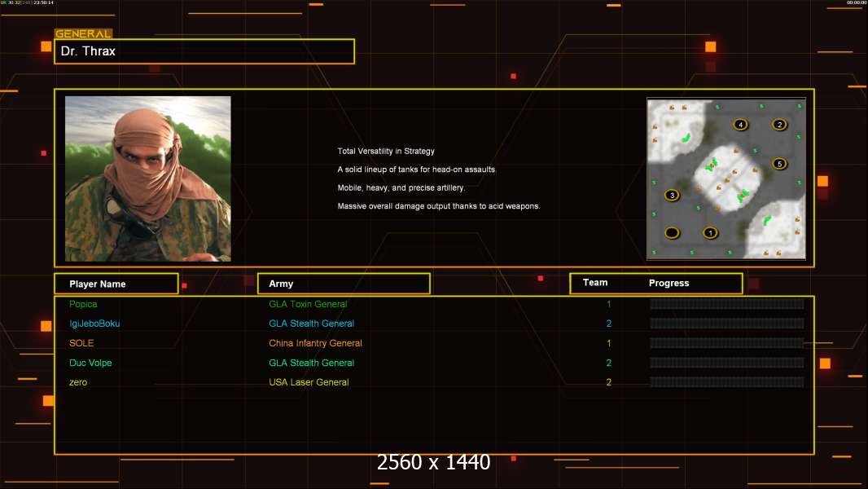Click the 00:00:00 timer at top right
Screen dimensions: 868x489
[x=857, y=2]
